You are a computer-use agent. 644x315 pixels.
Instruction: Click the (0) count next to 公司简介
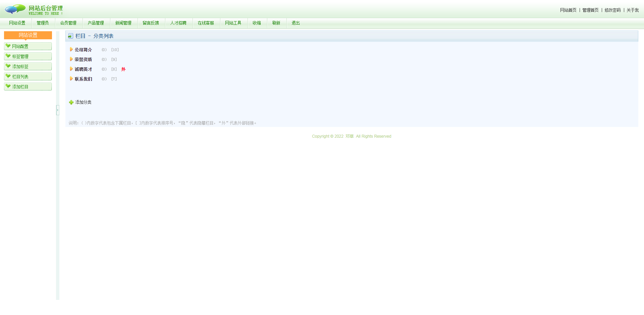pos(104,50)
